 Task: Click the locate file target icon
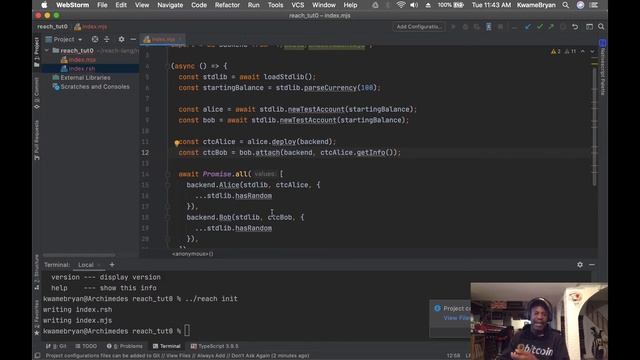[x=95, y=39]
